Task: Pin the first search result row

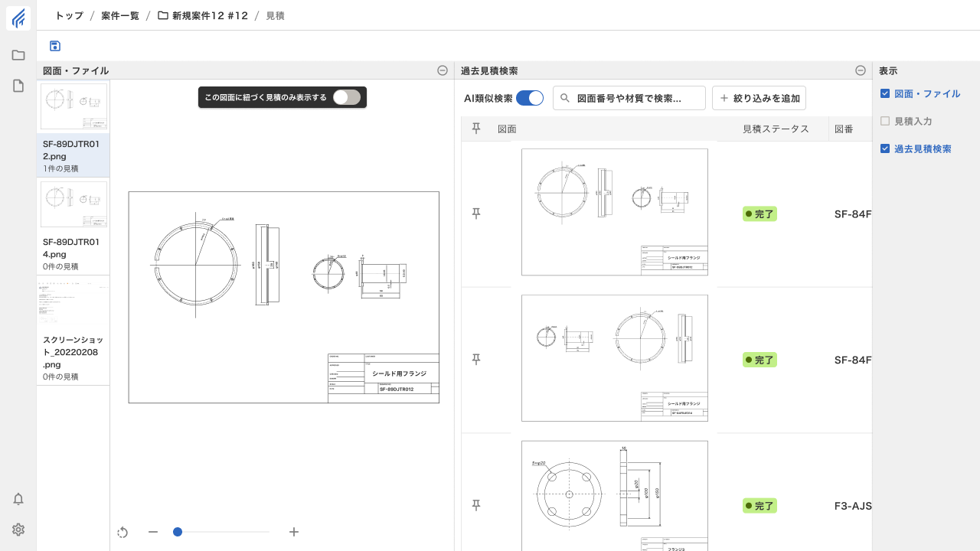Action: 476,214
